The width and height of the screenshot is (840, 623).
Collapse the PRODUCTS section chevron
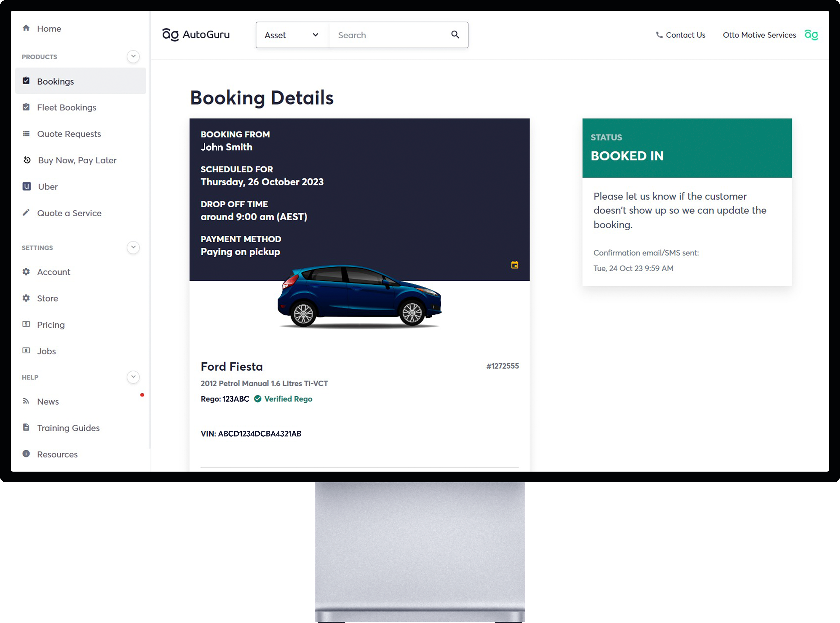click(x=133, y=56)
